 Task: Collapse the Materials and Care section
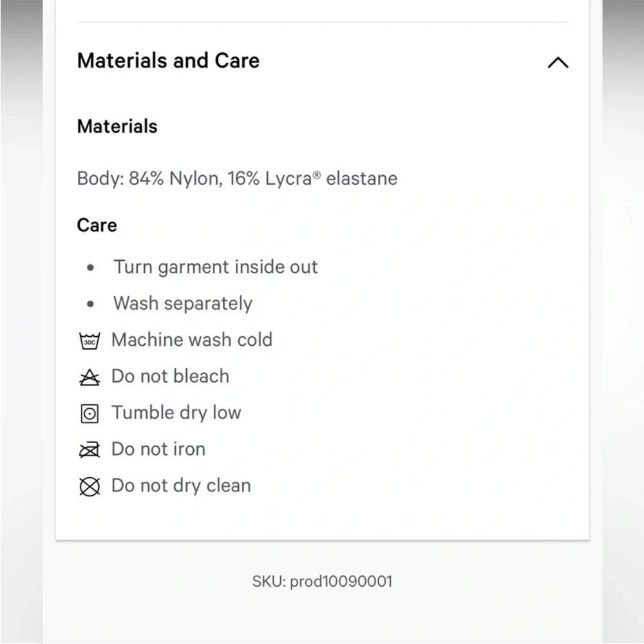pyautogui.click(x=558, y=62)
